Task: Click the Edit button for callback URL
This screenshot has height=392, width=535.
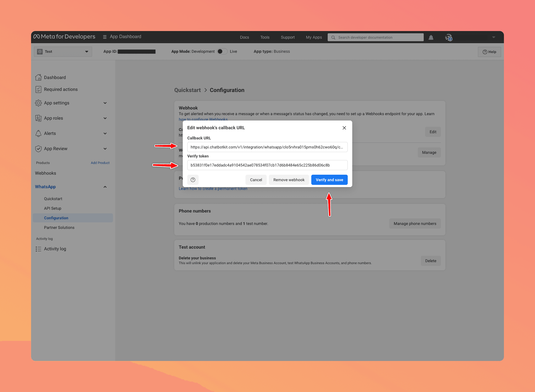Action: (x=433, y=132)
